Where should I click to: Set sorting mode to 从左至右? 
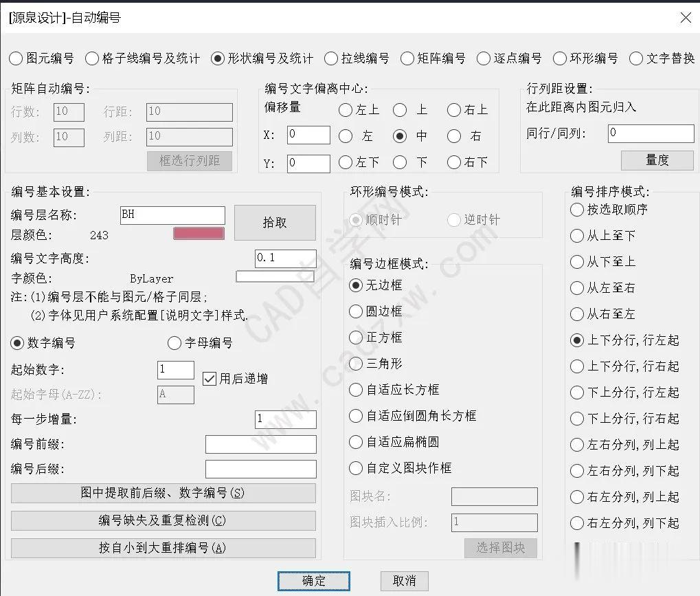tap(576, 288)
